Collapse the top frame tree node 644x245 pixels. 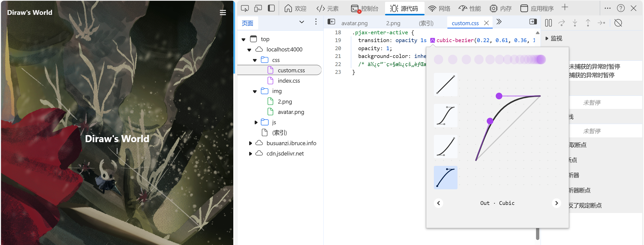click(243, 40)
